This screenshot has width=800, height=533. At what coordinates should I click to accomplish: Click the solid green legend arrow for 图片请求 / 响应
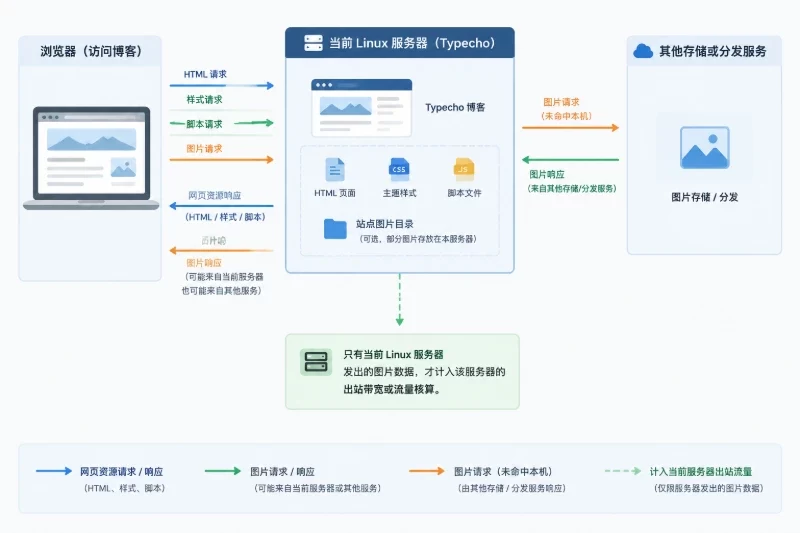[222, 471]
